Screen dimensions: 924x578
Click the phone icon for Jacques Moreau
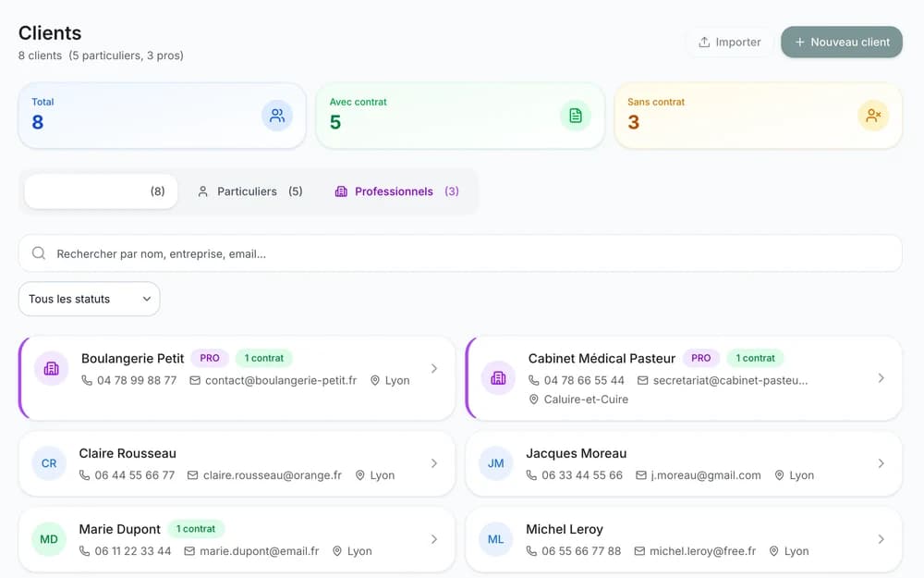(531, 475)
